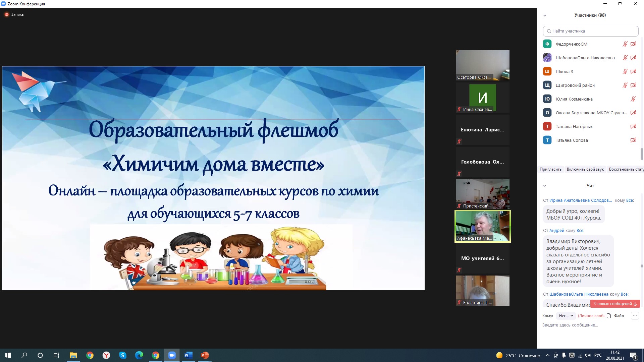Open PowerPoint from the Windows taskbar
644x362 pixels.
[205, 355]
